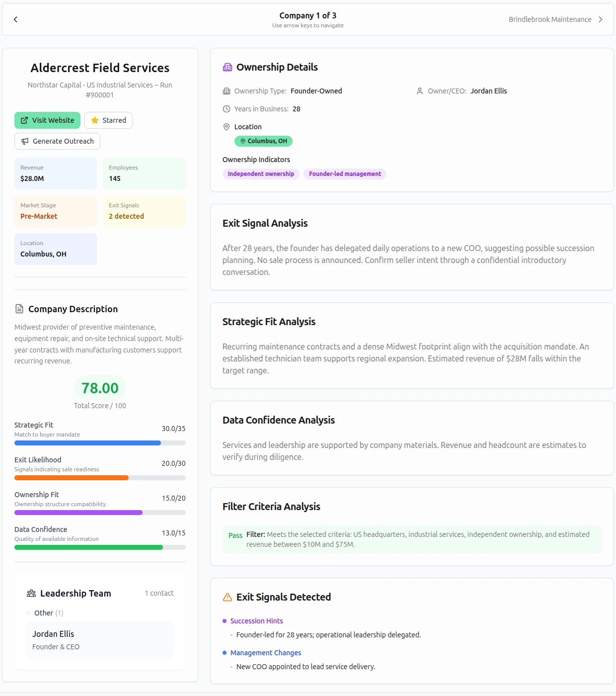Image resolution: width=616 pixels, height=696 pixels.
Task: Open next company Brindlebrook Maintenance
Action: (x=550, y=19)
